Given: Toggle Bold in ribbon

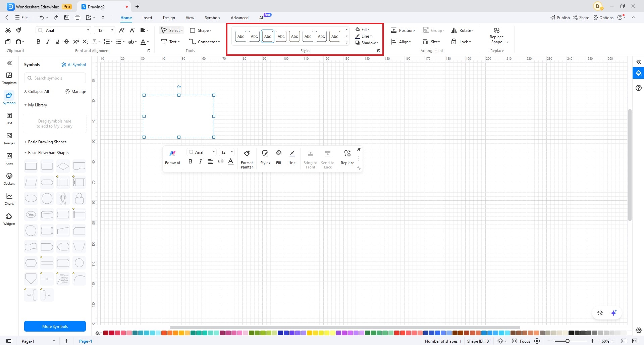Looking at the screenshot, I should [x=38, y=42].
